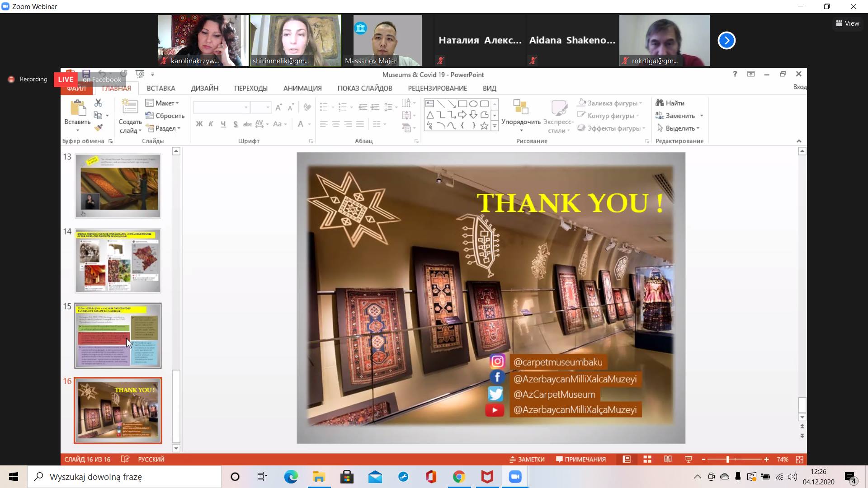Image resolution: width=868 pixels, height=488 pixels.
Task: Select slide 15 thumbnail
Action: click(x=118, y=335)
